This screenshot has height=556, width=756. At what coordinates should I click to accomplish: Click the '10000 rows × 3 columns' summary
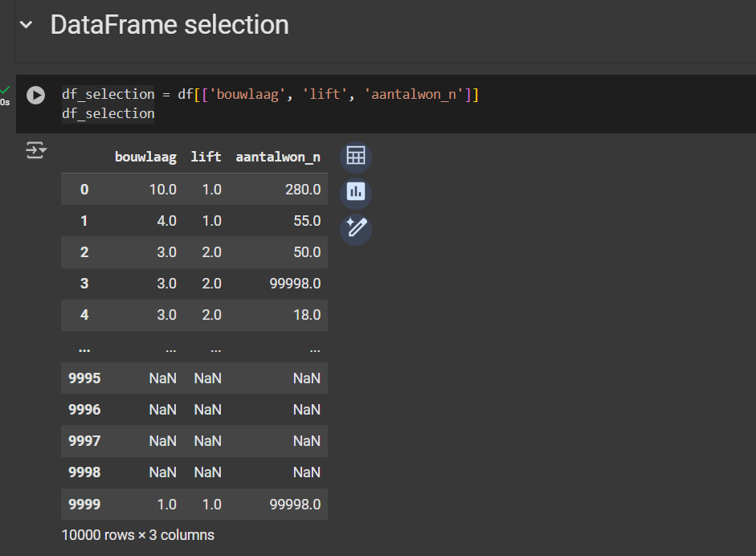pyautogui.click(x=138, y=534)
